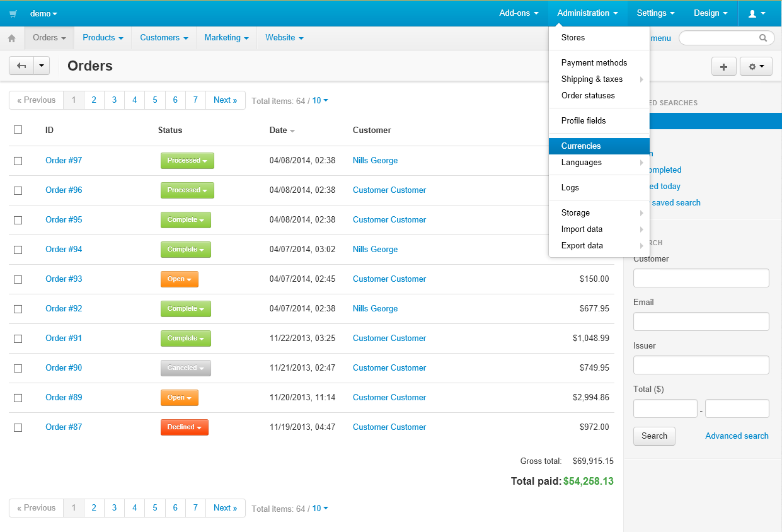This screenshot has height=532, width=782.
Task: Click the Issuer search input field
Action: [x=701, y=365]
